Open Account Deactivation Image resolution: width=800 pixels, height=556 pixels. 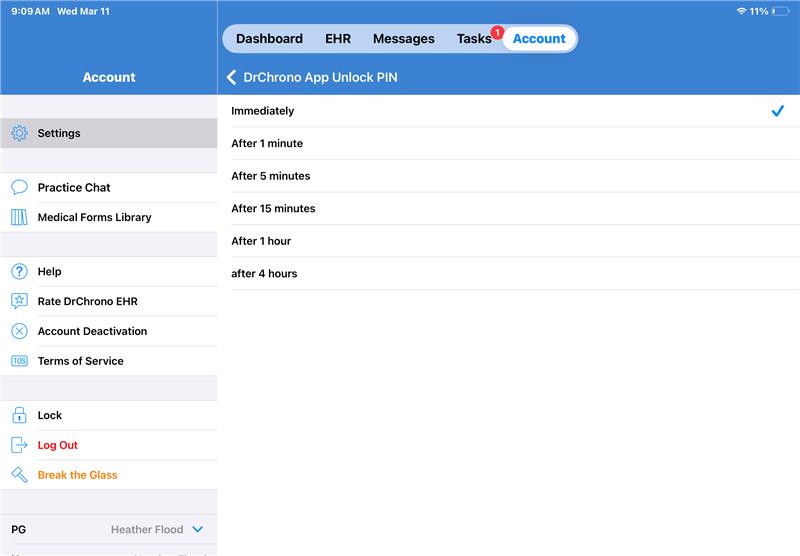[109, 331]
